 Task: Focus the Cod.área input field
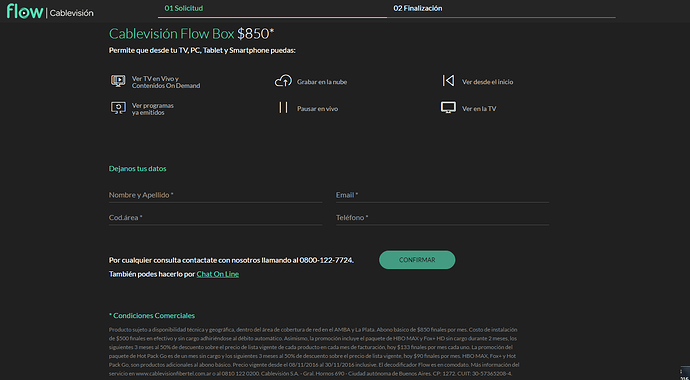pos(215,218)
